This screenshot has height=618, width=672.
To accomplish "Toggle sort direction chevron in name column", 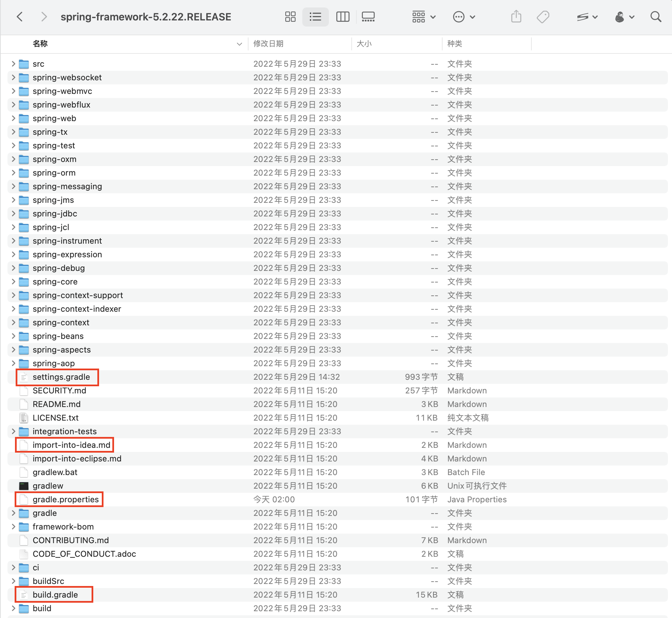I will [x=239, y=44].
